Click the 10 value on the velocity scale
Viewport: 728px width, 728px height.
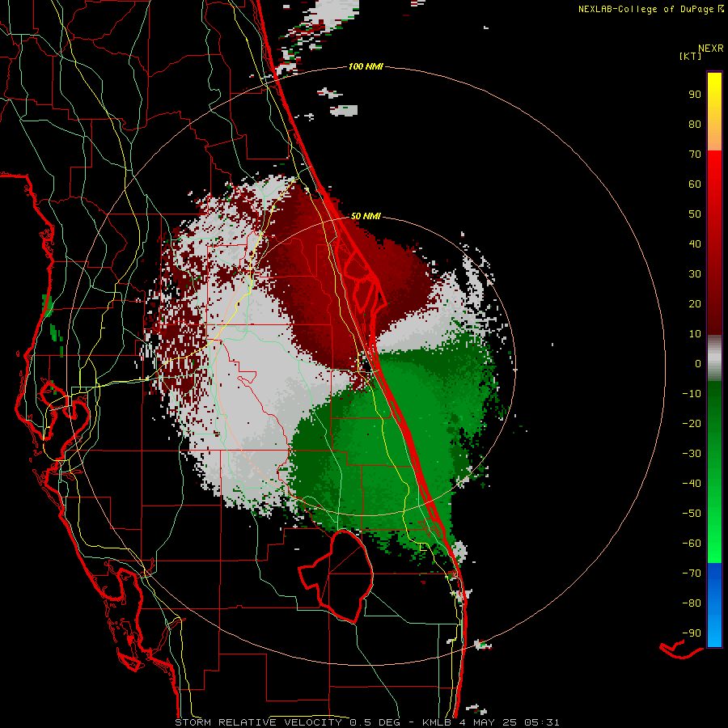coord(695,334)
